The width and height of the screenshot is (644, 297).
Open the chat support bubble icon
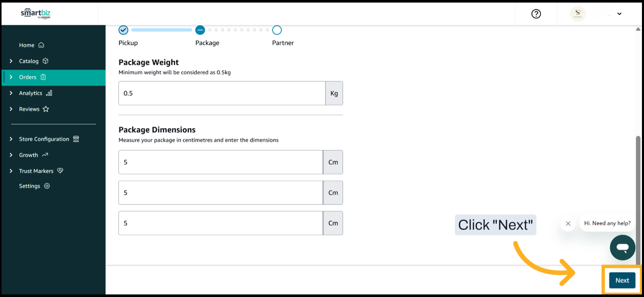(x=622, y=248)
